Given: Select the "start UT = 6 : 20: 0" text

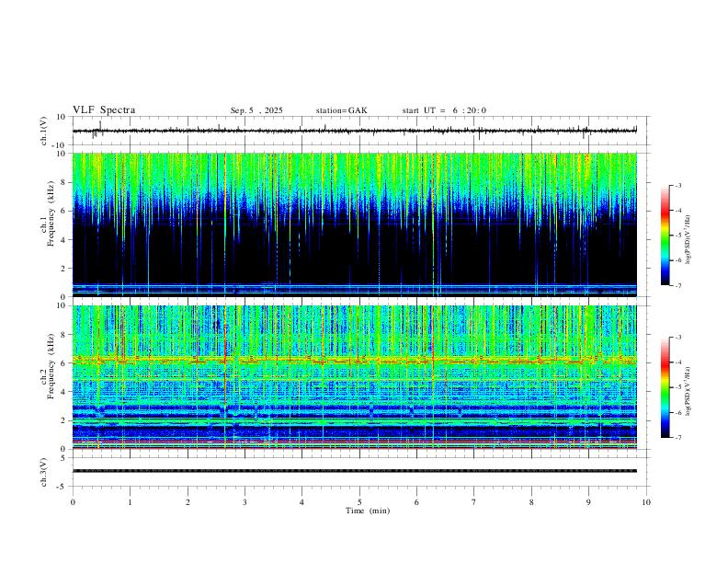Looking at the screenshot, I should point(444,110).
